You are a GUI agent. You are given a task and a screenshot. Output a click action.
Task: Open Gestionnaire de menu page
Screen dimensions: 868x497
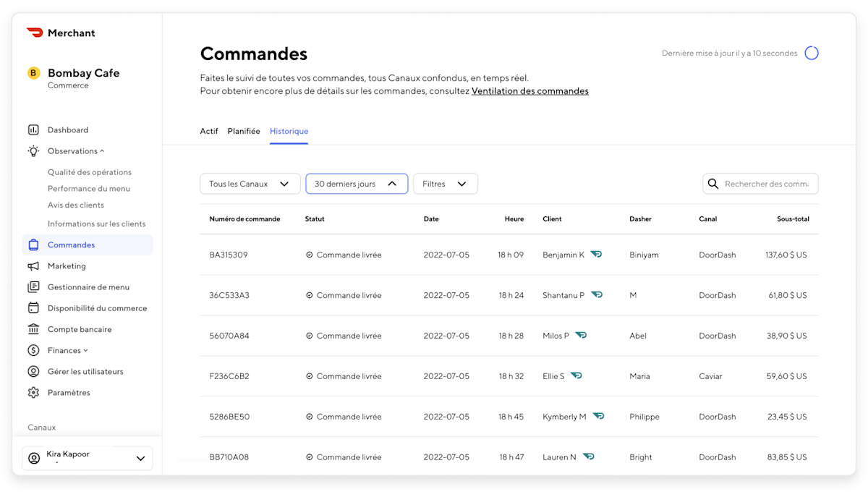pyautogui.click(x=89, y=287)
